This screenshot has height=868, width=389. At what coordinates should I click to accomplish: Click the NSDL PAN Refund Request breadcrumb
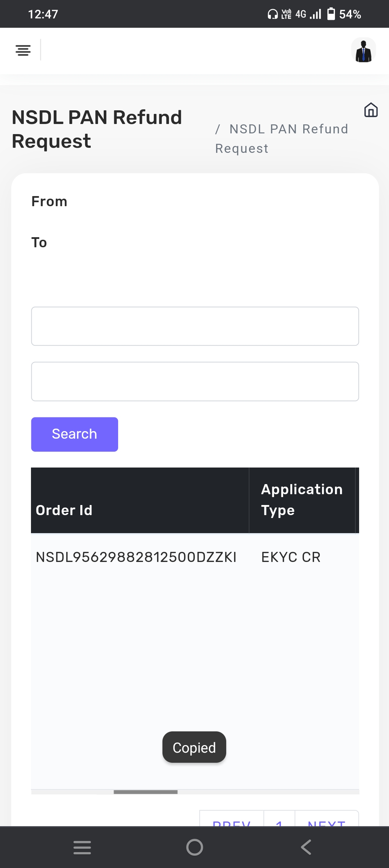(282, 138)
